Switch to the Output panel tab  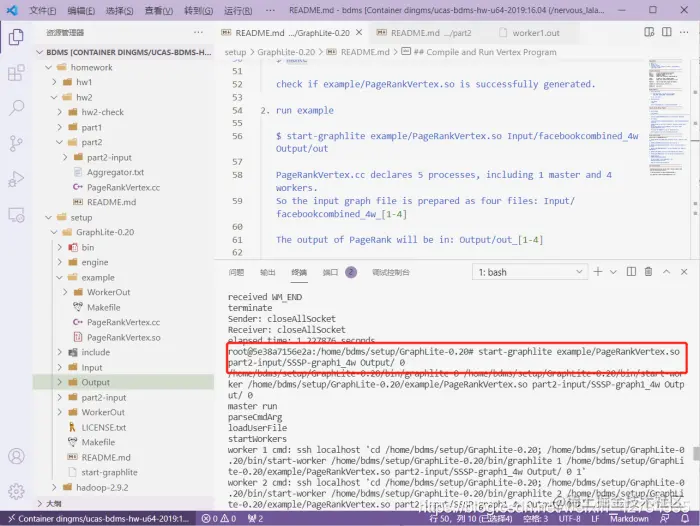(x=267, y=272)
